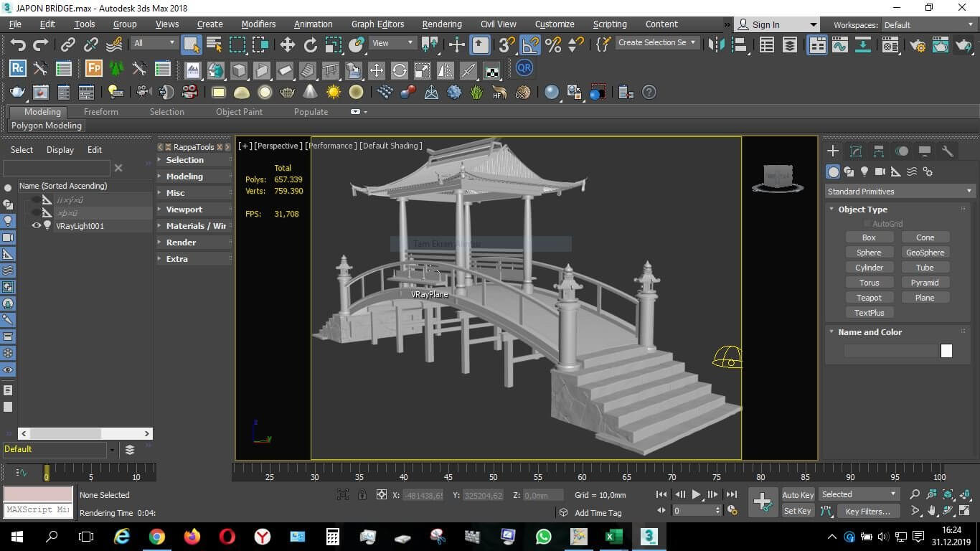Click the white object color swatch

pyautogui.click(x=946, y=351)
